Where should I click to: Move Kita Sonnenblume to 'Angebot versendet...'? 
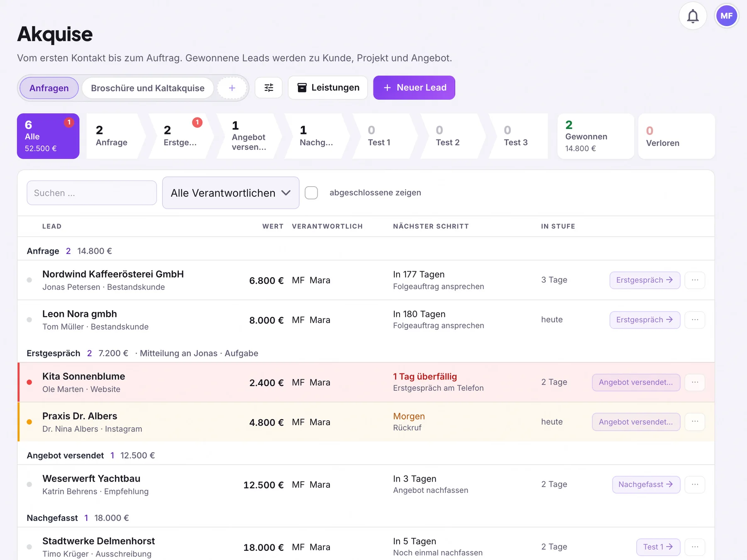(636, 382)
